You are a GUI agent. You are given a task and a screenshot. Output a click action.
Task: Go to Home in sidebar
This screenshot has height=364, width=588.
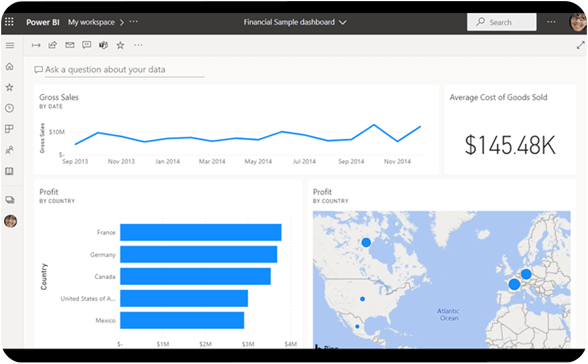pos(9,66)
